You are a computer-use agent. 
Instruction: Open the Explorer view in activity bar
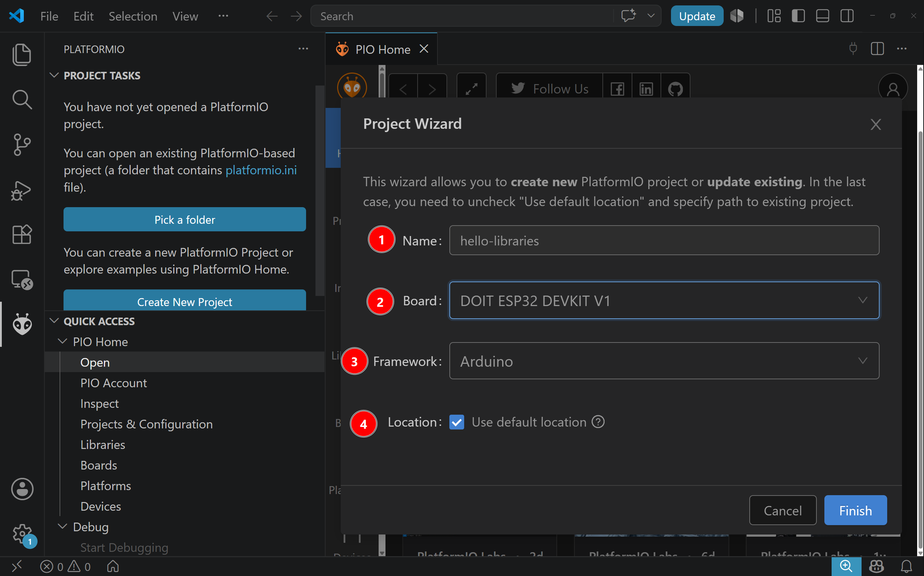pyautogui.click(x=22, y=54)
